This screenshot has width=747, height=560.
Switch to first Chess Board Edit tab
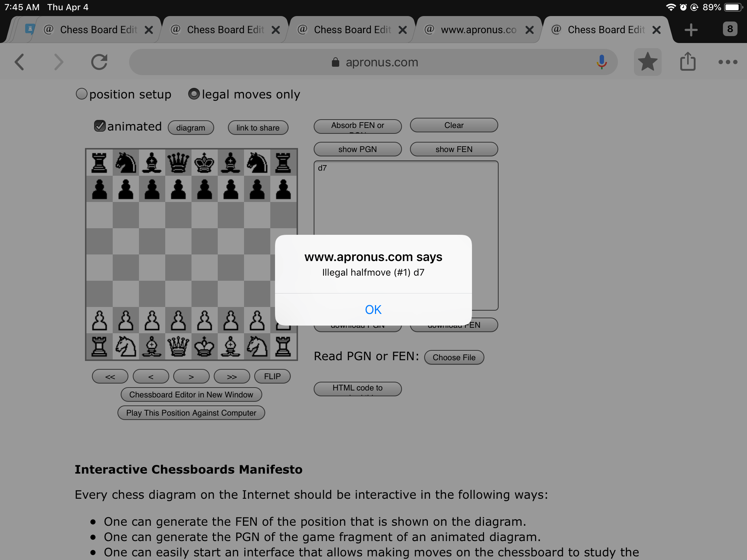point(98,30)
